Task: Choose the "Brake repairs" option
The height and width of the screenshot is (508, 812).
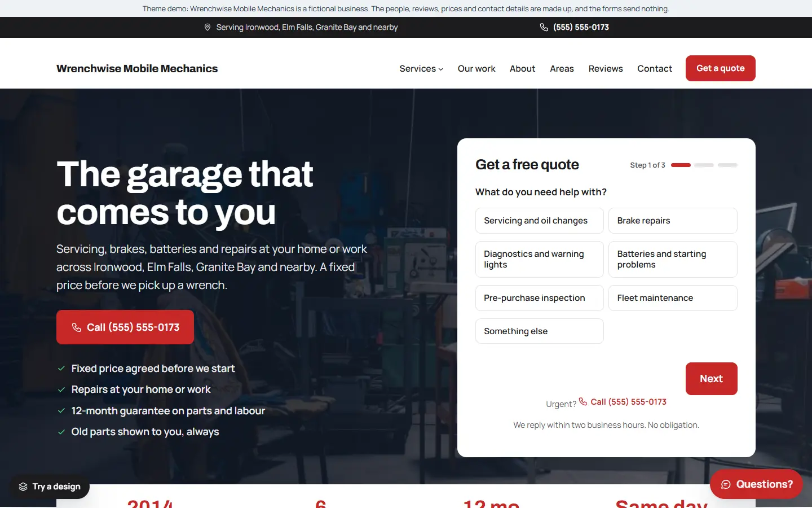Action: [x=673, y=221]
